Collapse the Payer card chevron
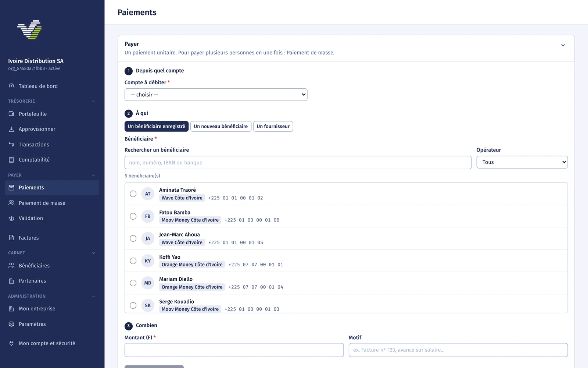The image size is (588, 368). click(563, 45)
